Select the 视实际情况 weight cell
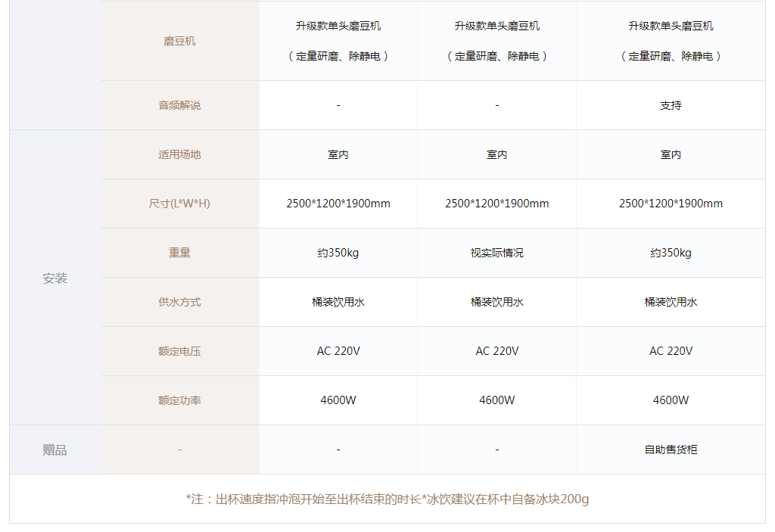This screenshot has width=775, height=532. [496, 253]
